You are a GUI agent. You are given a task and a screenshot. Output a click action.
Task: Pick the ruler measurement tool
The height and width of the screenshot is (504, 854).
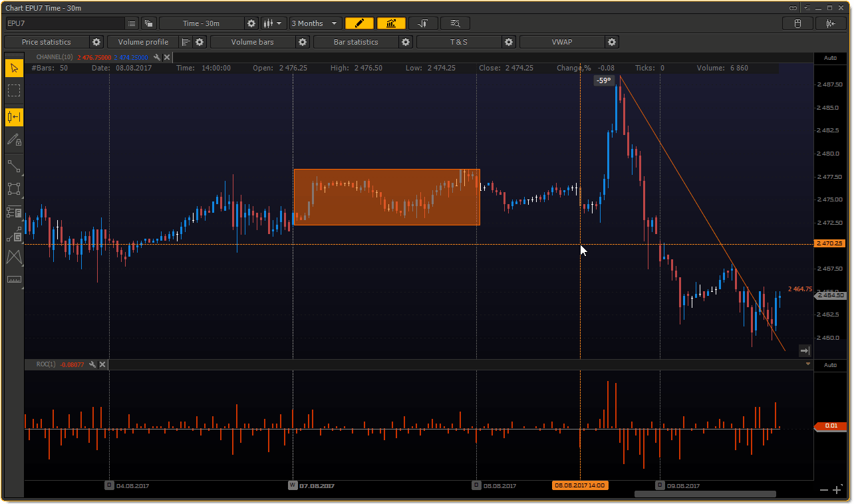pos(14,279)
